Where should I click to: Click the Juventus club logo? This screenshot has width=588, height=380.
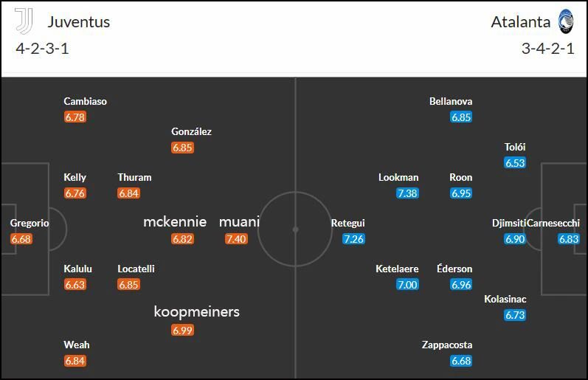coord(24,21)
